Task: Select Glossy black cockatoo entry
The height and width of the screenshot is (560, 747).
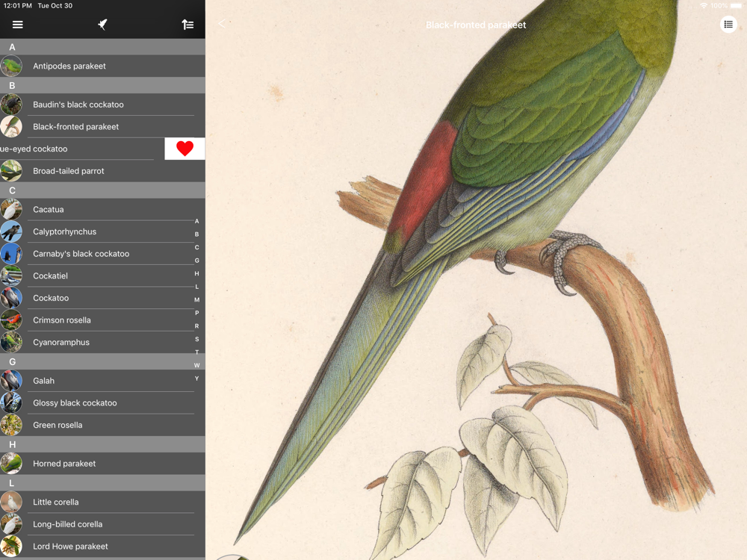Action: [x=102, y=403]
